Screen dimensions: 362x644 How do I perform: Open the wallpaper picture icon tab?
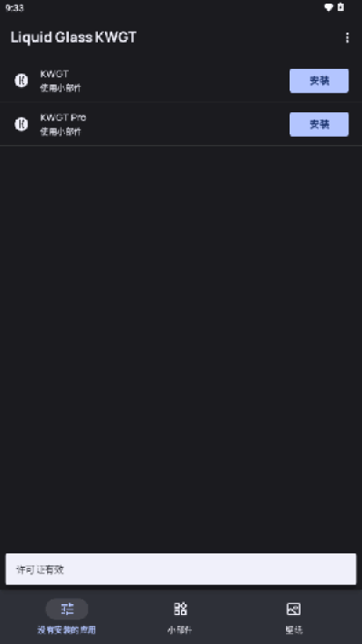pos(293,609)
